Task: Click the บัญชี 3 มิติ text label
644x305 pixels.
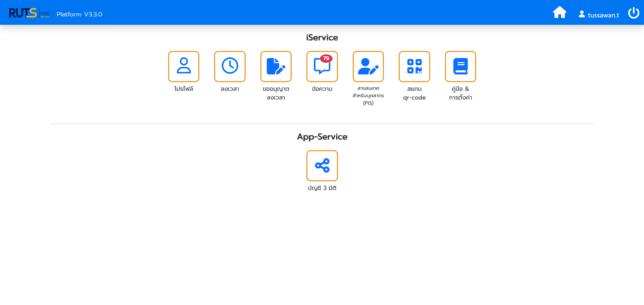Action: 322,188
